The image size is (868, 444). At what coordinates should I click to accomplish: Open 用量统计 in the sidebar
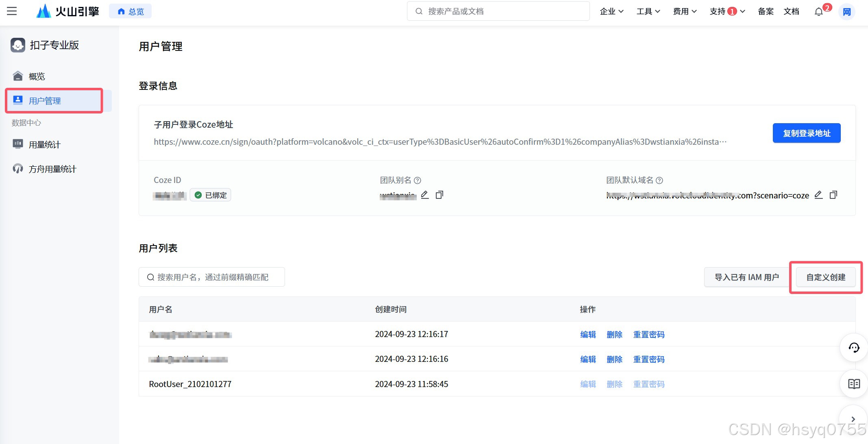44,144
